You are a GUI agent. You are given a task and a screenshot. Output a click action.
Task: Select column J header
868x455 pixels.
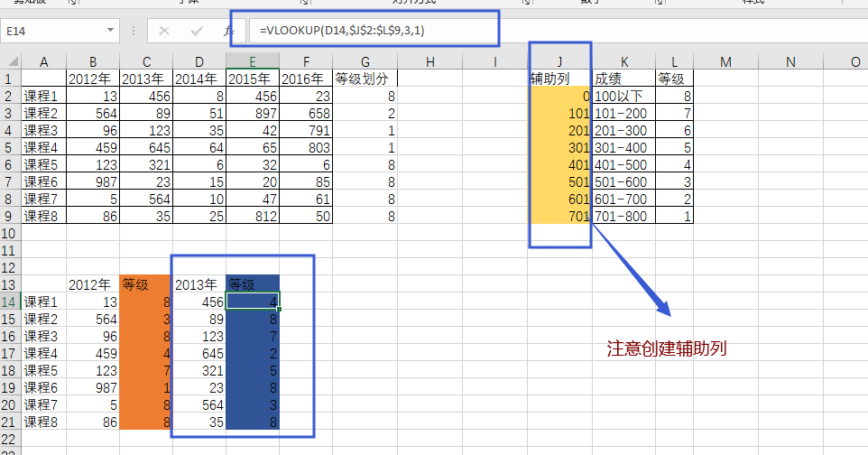(559, 61)
